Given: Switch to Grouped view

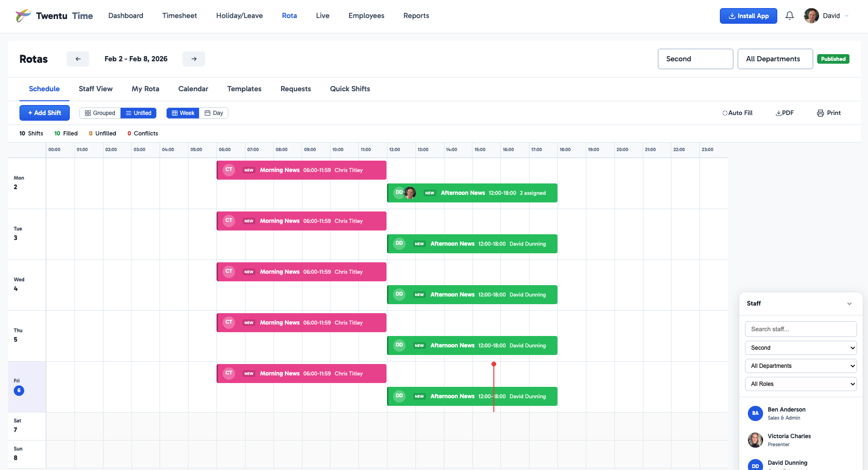Looking at the screenshot, I should click(x=100, y=113).
